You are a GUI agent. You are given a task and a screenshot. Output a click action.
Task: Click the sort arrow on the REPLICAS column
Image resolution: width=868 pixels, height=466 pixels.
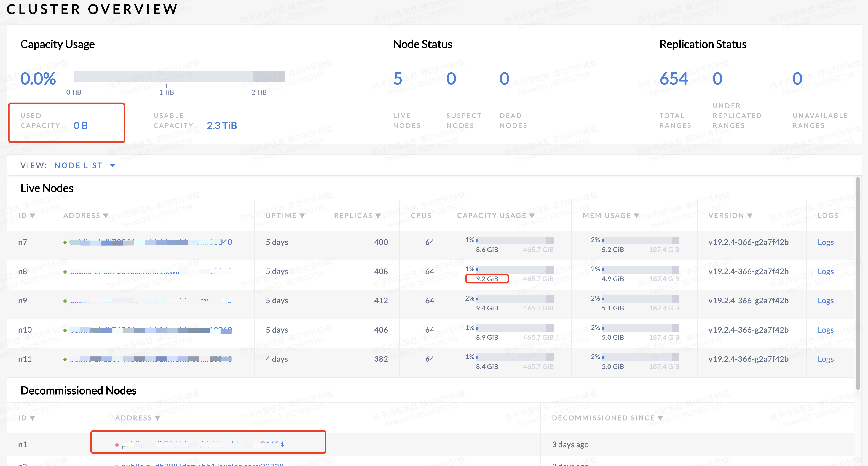(x=378, y=215)
